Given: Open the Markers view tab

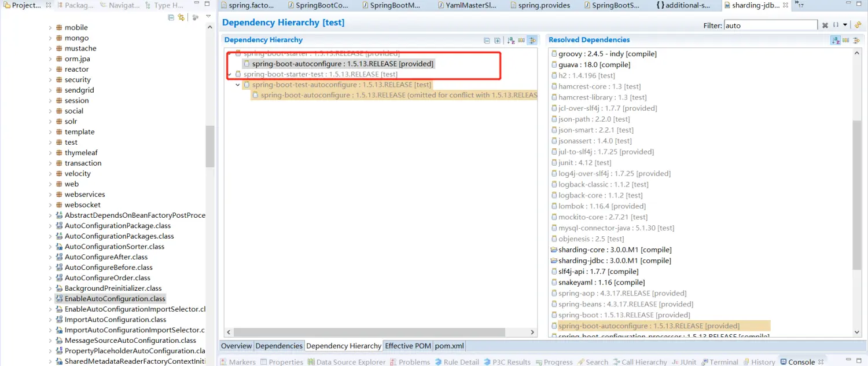Looking at the screenshot, I should tap(237, 362).
